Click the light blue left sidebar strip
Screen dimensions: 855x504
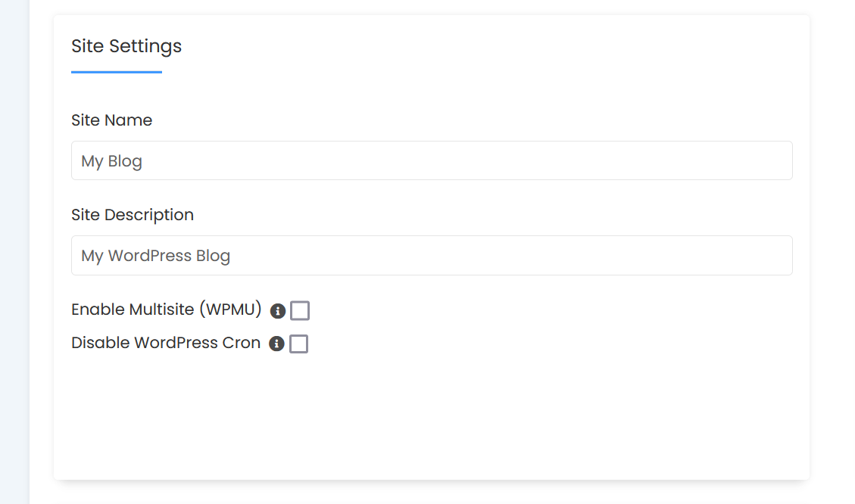click(x=14, y=252)
